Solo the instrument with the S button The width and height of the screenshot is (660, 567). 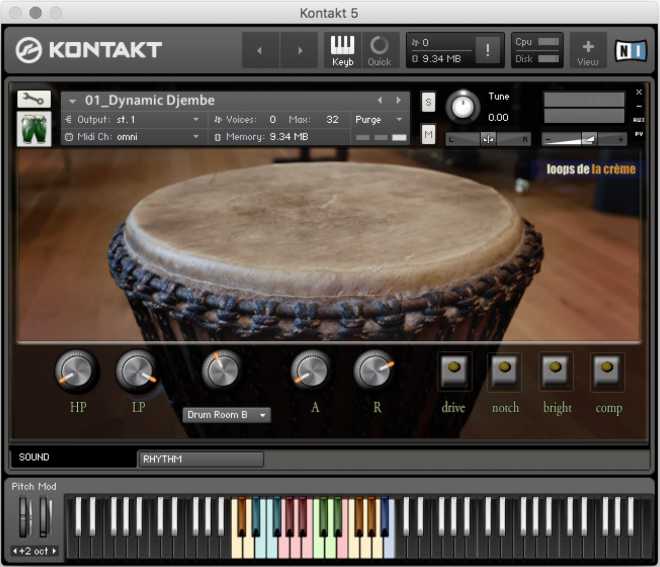428,102
